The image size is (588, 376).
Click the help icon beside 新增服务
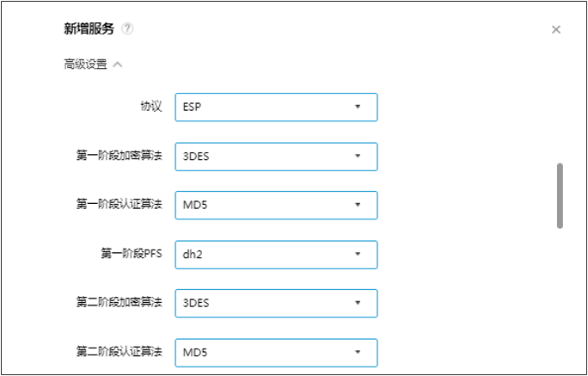click(x=127, y=28)
